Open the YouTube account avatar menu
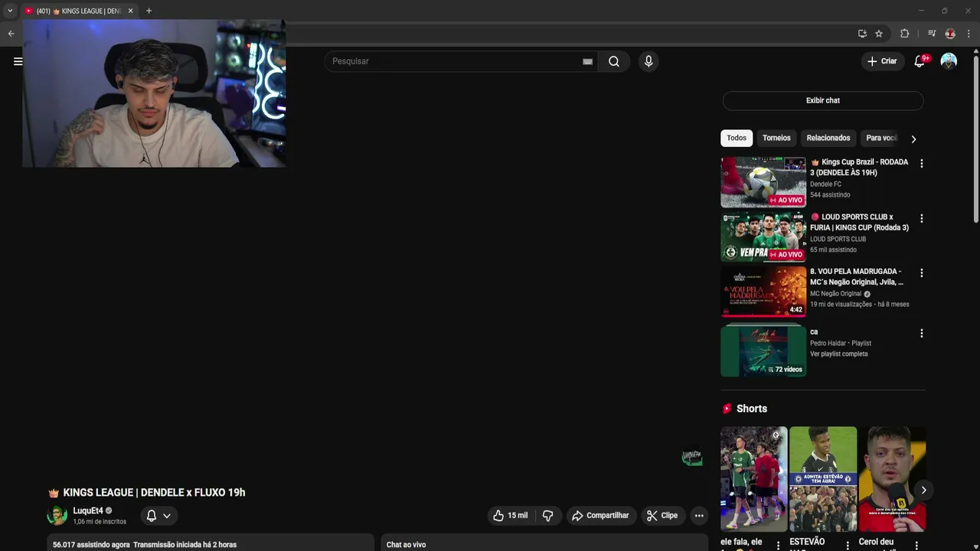This screenshot has height=551, width=980. [x=949, y=61]
